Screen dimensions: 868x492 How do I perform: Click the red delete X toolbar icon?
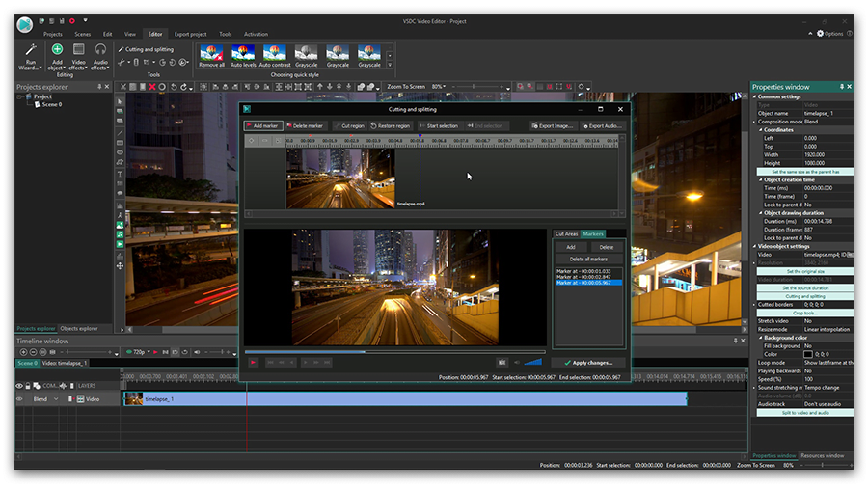pos(152,87)
